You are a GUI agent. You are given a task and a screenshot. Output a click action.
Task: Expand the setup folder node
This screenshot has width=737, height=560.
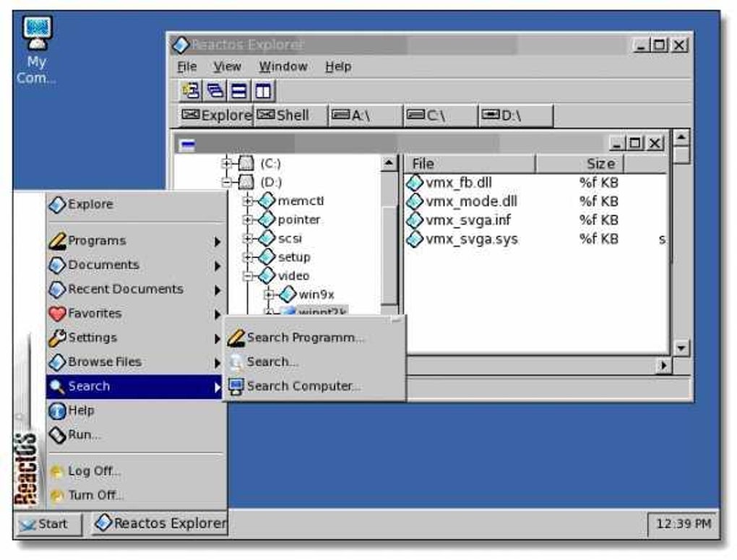[248, 257]
